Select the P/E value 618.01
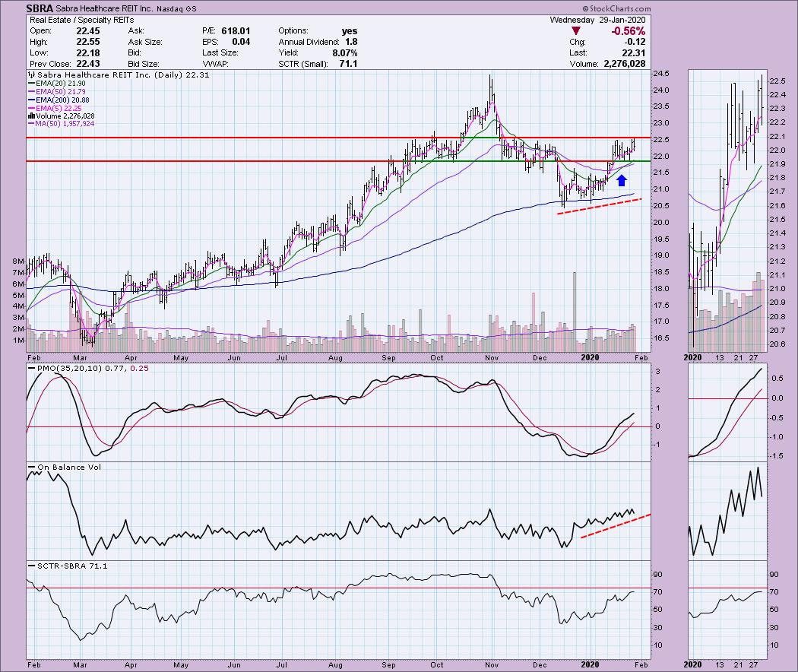The width and height of the screenshot is (798, 672). pos(236,31)
